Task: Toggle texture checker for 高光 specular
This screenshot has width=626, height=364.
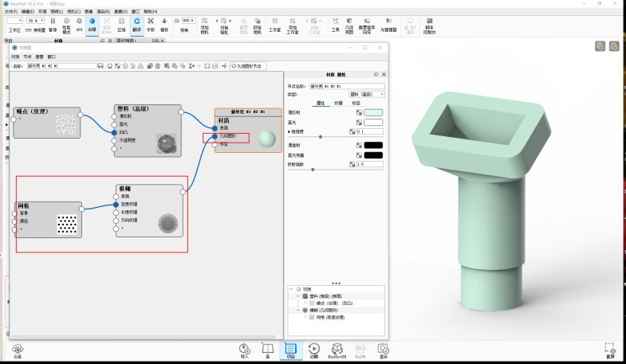Action: pyautogui.click(x=359, y=122)
